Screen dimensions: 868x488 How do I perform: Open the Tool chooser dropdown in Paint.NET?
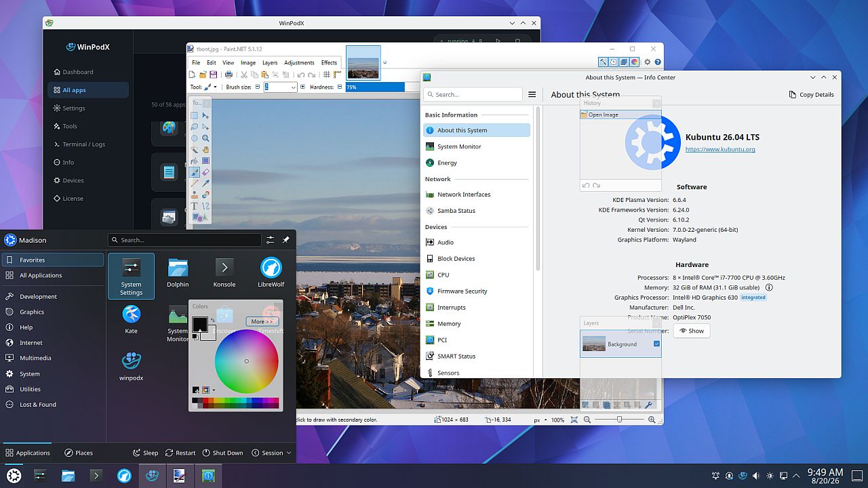coord(211,87)
